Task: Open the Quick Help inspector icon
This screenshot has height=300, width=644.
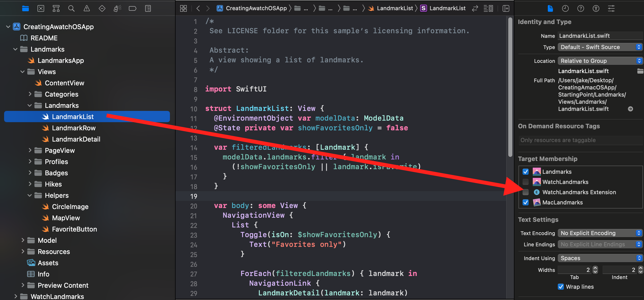Action: pos(580,8)
